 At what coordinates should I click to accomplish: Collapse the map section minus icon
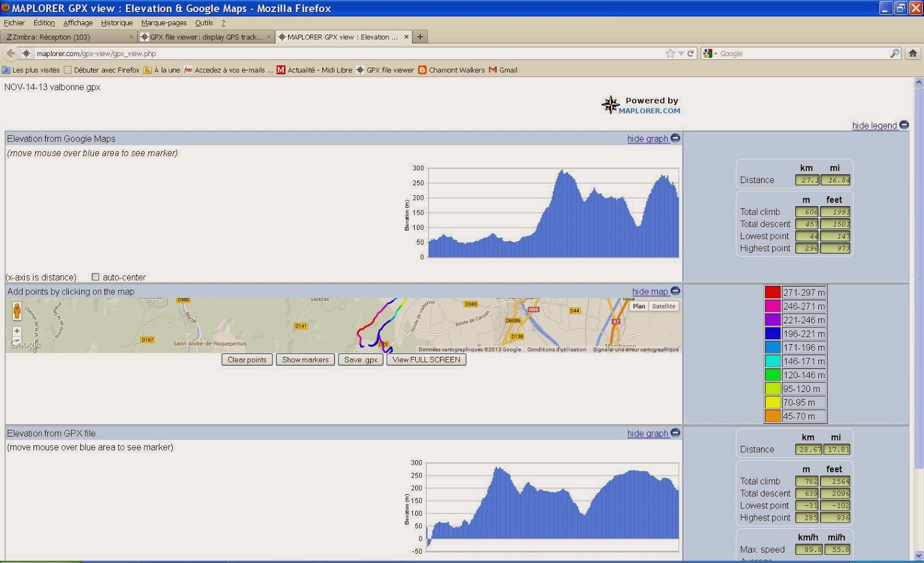click(x=675, y=291)
